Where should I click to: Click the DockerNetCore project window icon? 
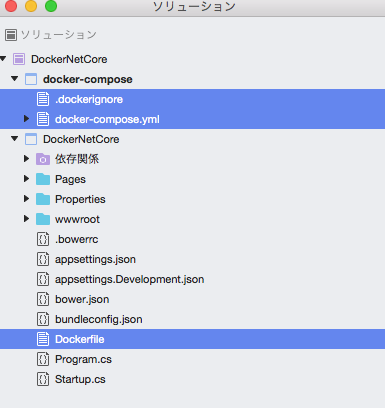(31, 139)
